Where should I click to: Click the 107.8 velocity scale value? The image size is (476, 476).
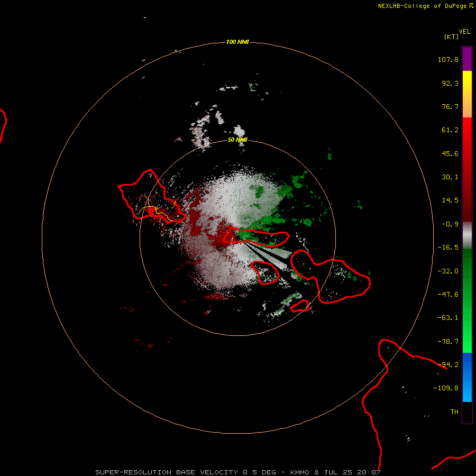pos(448,59)
